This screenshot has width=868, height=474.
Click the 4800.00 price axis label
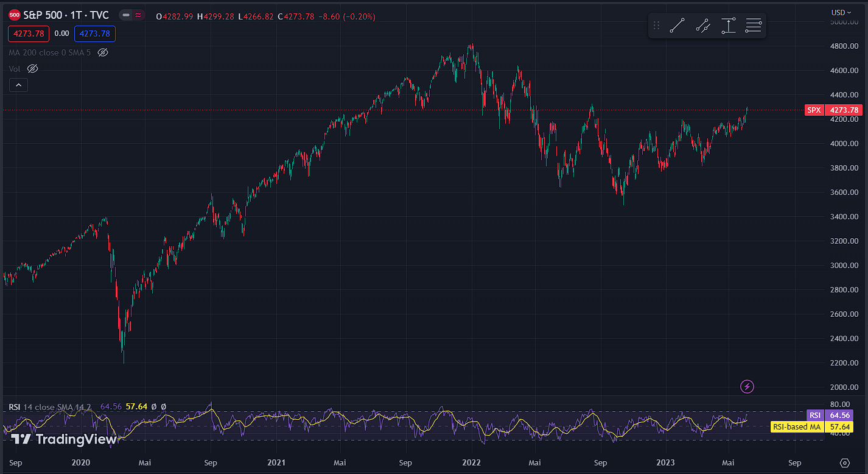(x=844, y=46)
